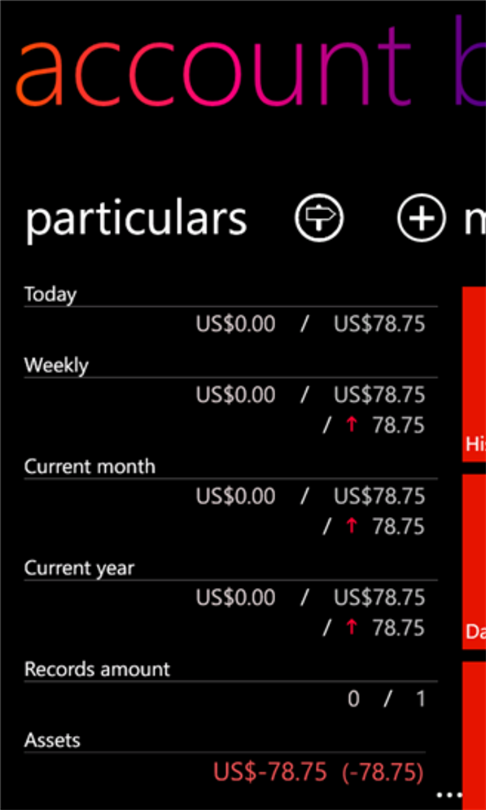
Task: Select the Assets label
Action: (x=52, y=740)
